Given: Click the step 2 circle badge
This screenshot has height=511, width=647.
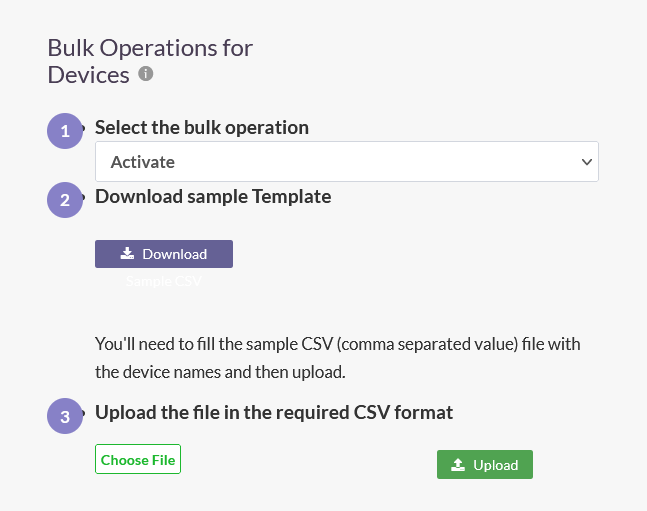Looking at the screenshot, I should (x=65, y=200).
